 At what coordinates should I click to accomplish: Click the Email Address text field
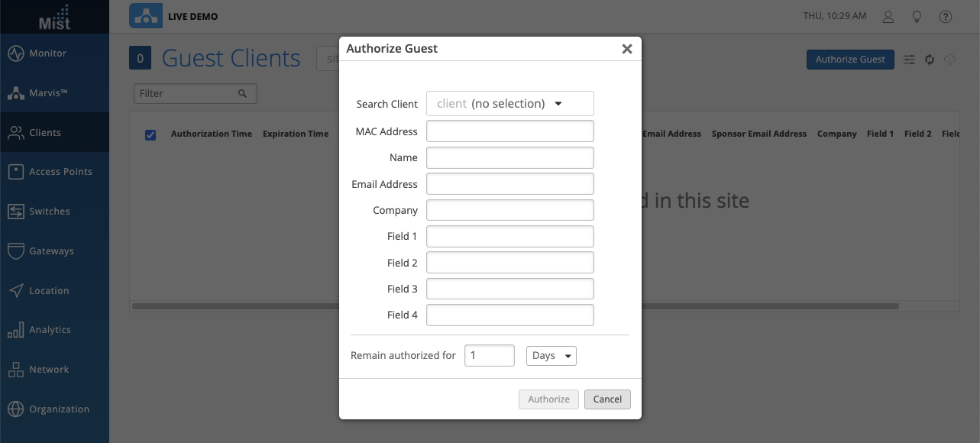(x=509, y=184)
